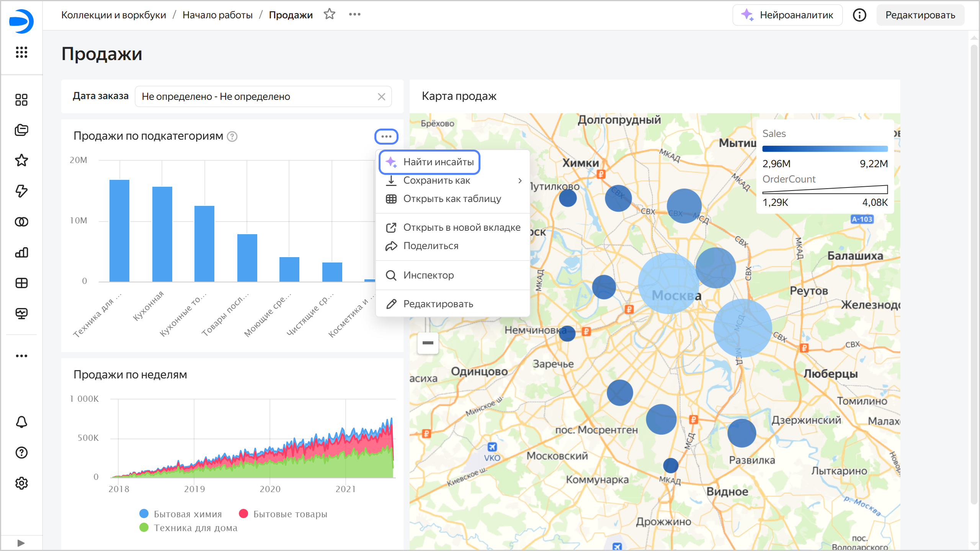Open the Нейроаналитик assistant button
980x551 pixels.
click(787, 15)
